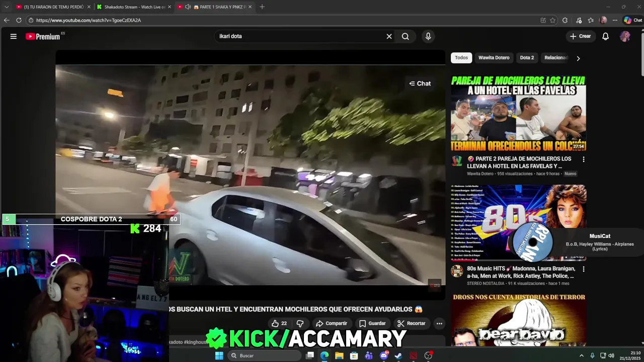The width and height of the screenshot is (644, 362).
Task: Click Guardar to save the video
Action: click(372, 323)
